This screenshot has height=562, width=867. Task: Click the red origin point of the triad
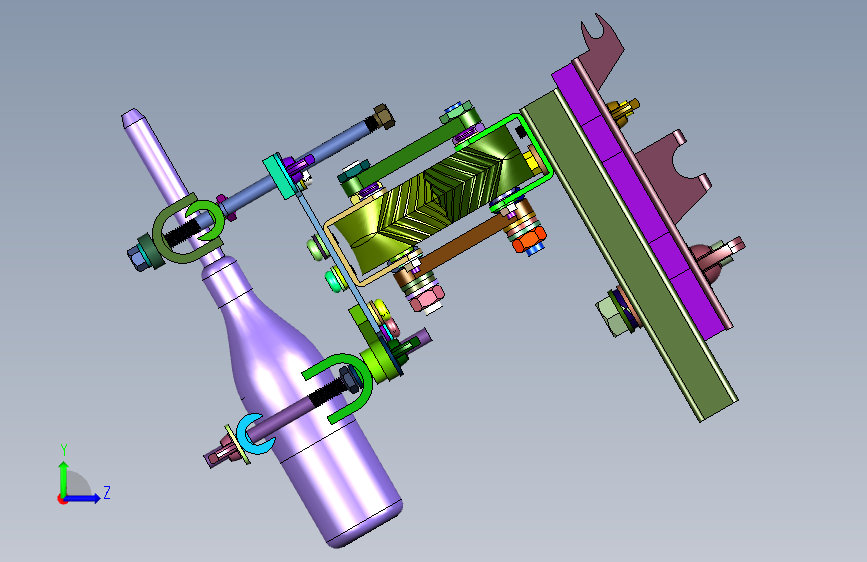tap(62, 499)
